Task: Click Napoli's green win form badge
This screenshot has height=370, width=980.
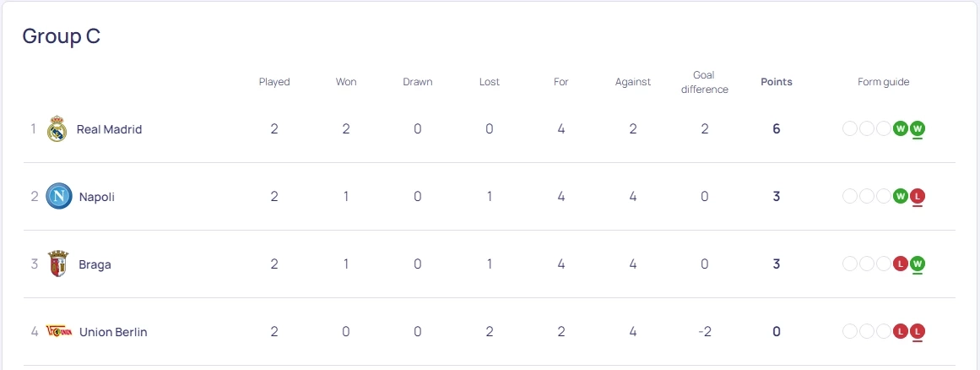Action: pyautogui.click(x=901, y=197)
